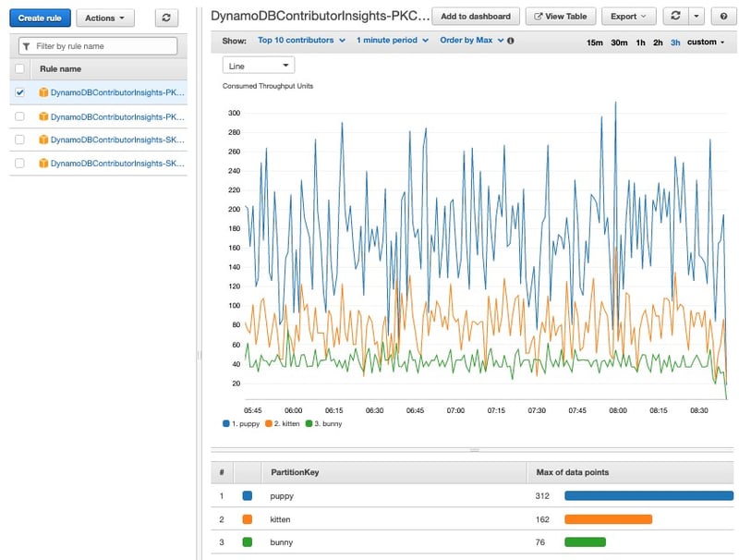This screenshot has width=739, height=560.
Task: Click the Create rule button
Action: point(39,18)
